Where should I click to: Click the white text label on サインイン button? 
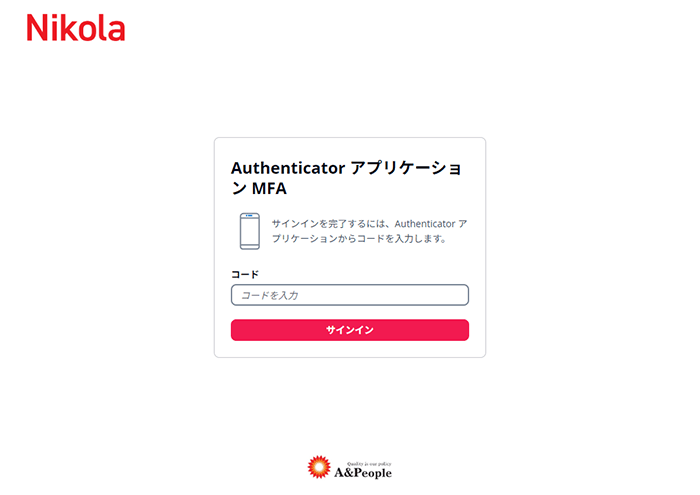coord(350,330)
